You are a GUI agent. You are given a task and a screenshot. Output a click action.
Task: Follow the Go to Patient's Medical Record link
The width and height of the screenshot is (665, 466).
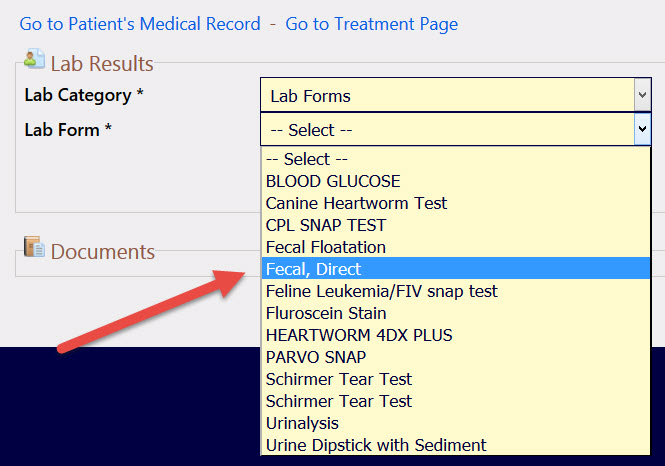point(140,24)
